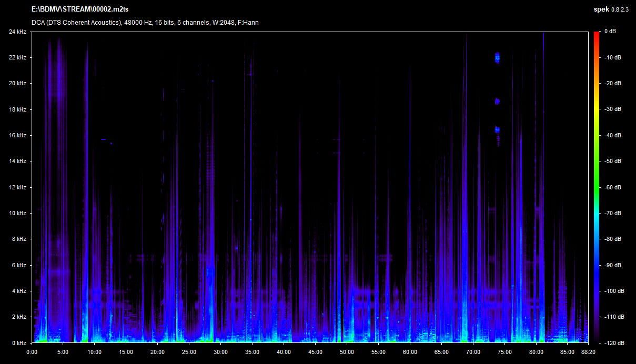Screen dimensions: 636x364
Task: Click the DCA codec info text line
Action: pos(145,23)
